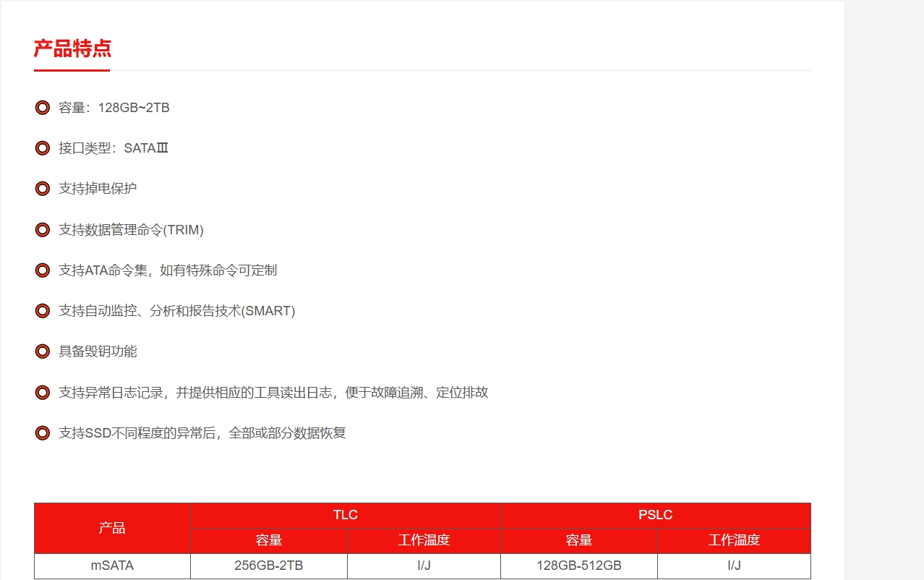
Task: Click the line about 全部或部分数据恢复
Action: click(202, 433)
